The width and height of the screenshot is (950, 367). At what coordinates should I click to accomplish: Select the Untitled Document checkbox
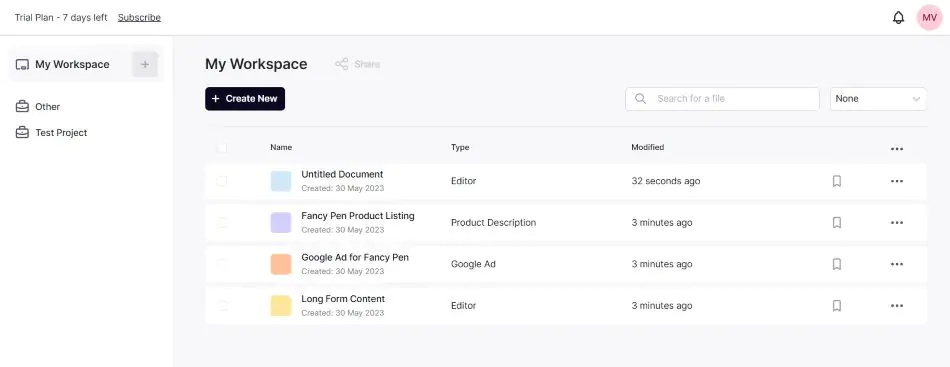tap(222, 181)
